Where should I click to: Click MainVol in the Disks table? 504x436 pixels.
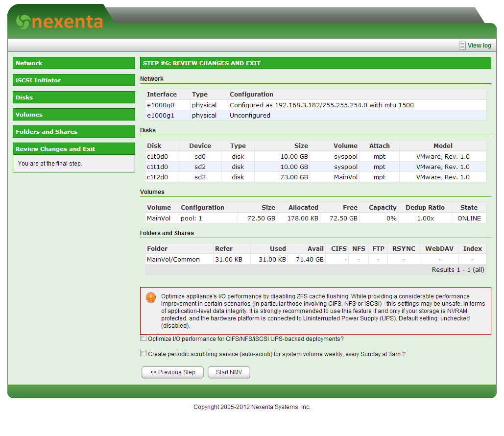tap(345, 177)
